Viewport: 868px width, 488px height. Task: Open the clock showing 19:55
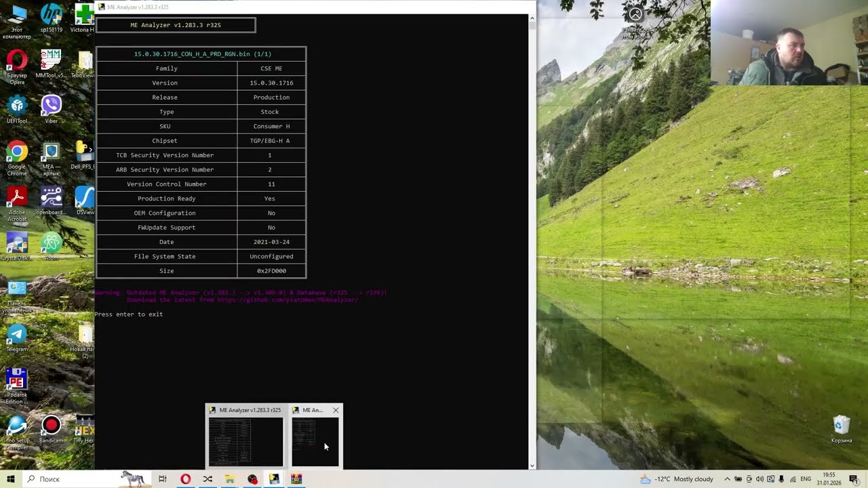[x=828, y=479]
